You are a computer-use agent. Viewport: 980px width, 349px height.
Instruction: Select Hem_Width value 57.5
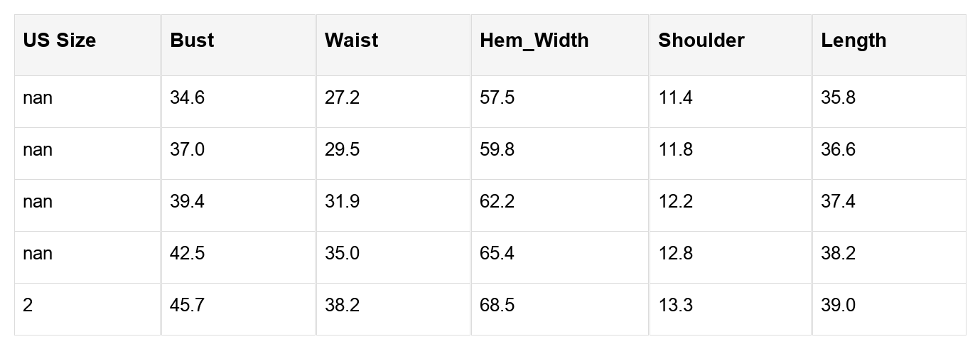[x=497, y=98]
